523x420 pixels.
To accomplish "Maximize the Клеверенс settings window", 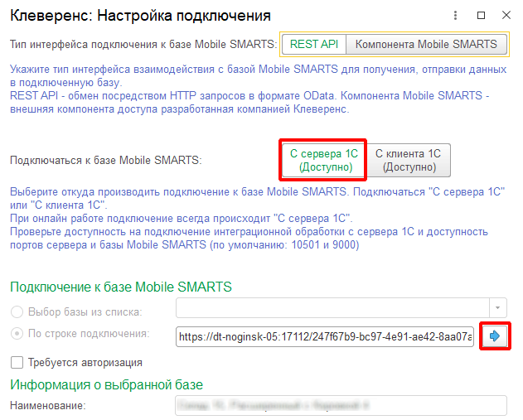I will (x=481, y=16).
